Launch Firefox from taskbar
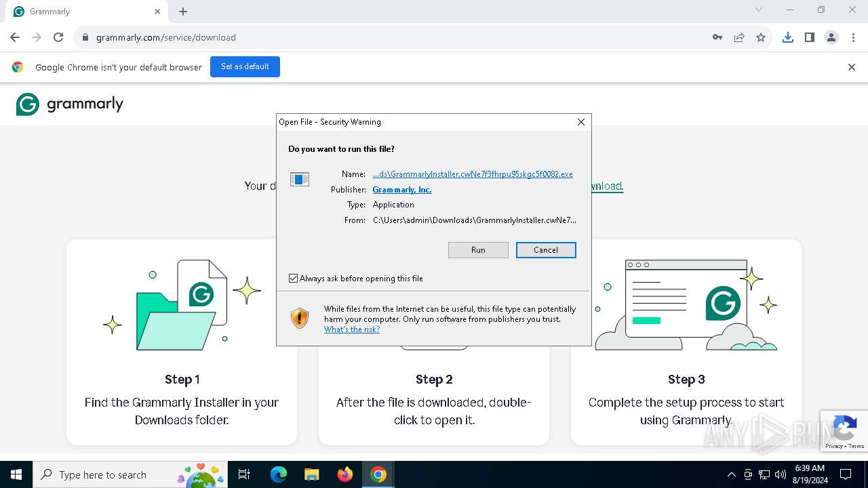This screenshot has width=868, height=488. [x=344, y=474]
